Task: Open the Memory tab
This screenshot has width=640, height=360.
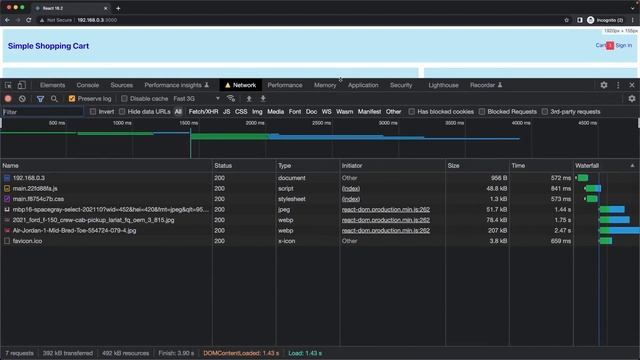Action: click(325, 85)
